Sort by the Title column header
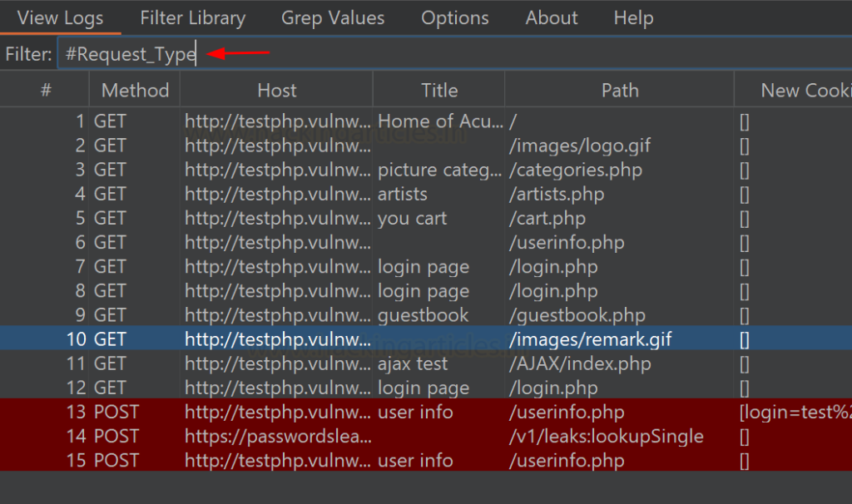 click(438, 90)
